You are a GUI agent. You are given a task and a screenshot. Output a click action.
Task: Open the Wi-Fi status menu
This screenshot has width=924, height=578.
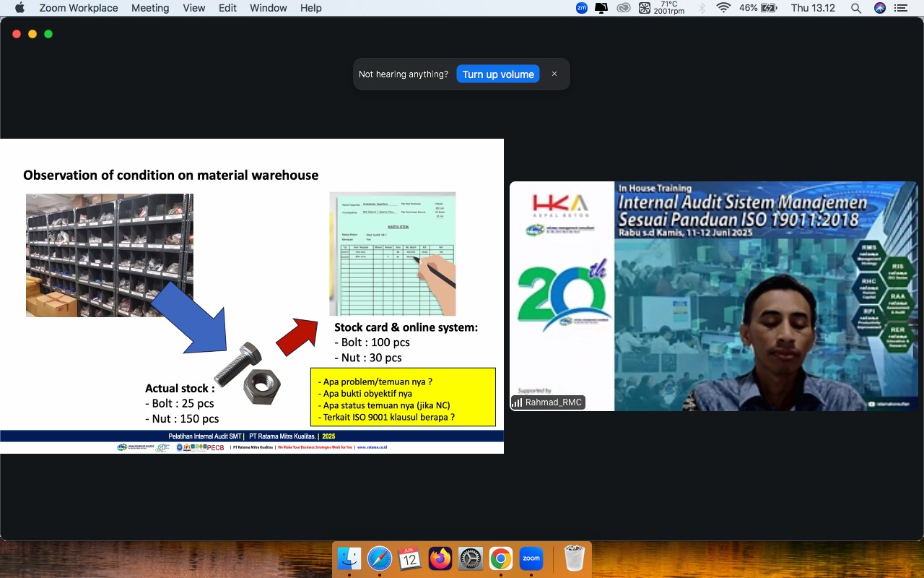tap(723, 8)
